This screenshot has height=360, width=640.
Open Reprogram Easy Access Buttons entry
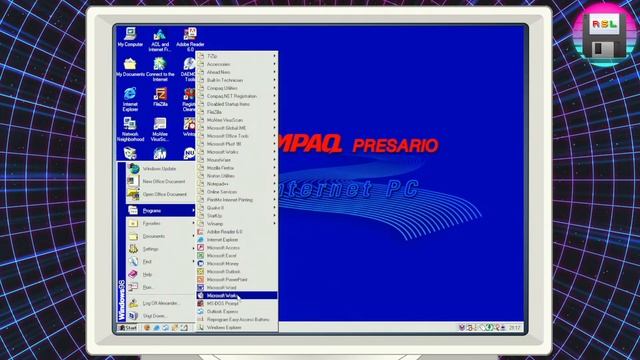tap(237, 319)
